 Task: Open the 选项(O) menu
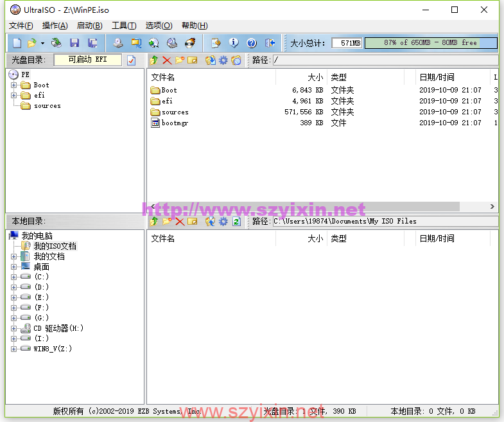click(x=159, y=26)
